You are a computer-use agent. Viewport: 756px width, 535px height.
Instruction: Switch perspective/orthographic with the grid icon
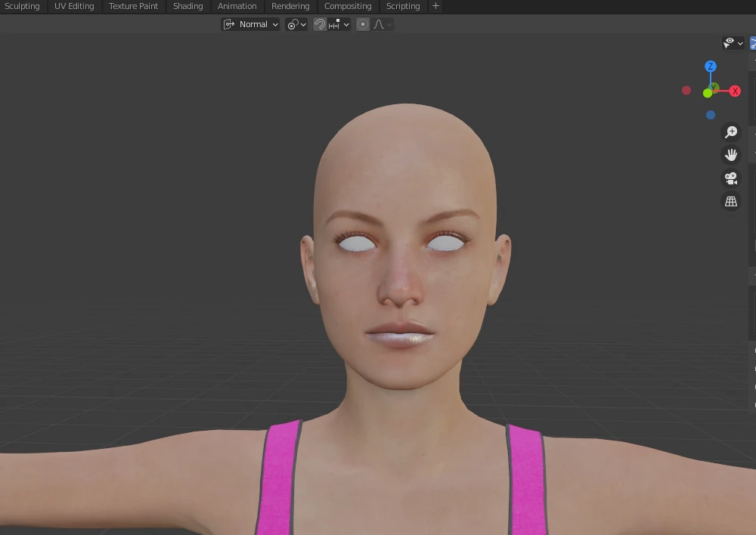tap(731, 202)
